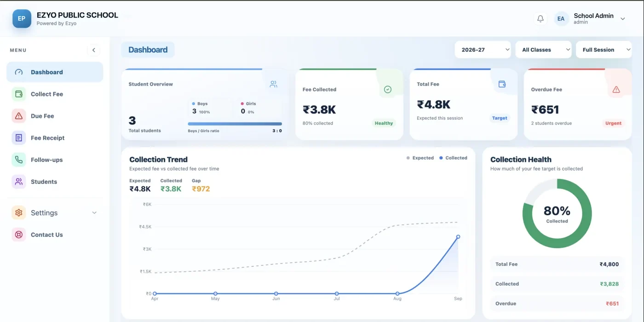Screen dimensions: 644x322
Task: Click the Healthy status badge
Action: pyautogui.click(x=384, y=123)
